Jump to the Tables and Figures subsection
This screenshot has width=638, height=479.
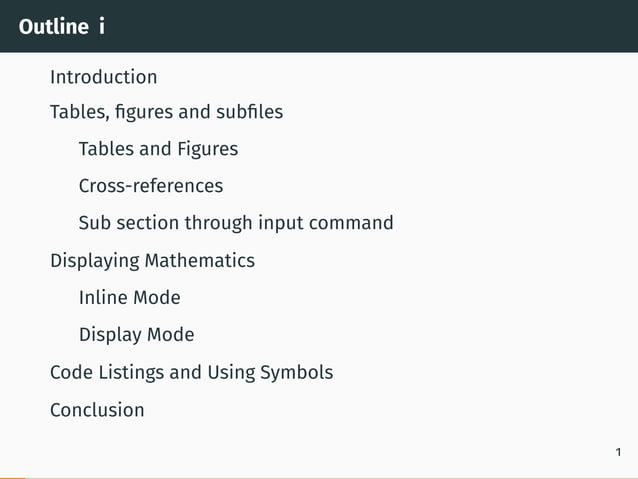pyautogui.click(x=158, y=149)
